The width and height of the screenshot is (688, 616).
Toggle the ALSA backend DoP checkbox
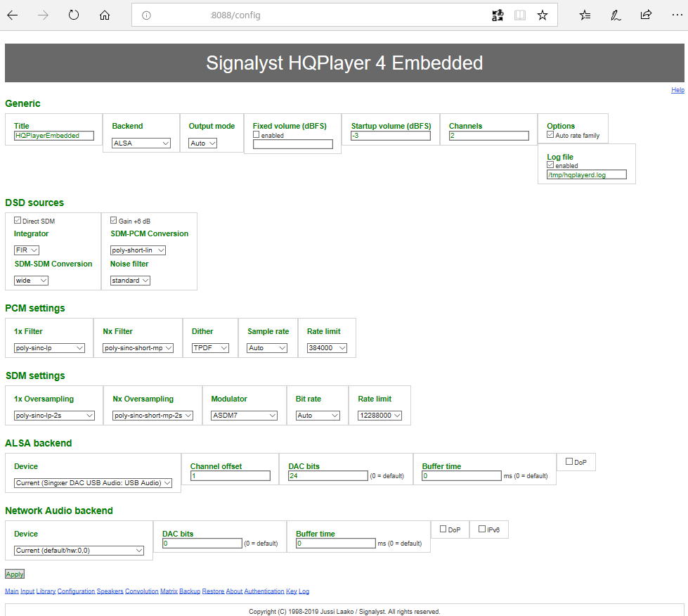pyautogui.click(x=569, y=461)
